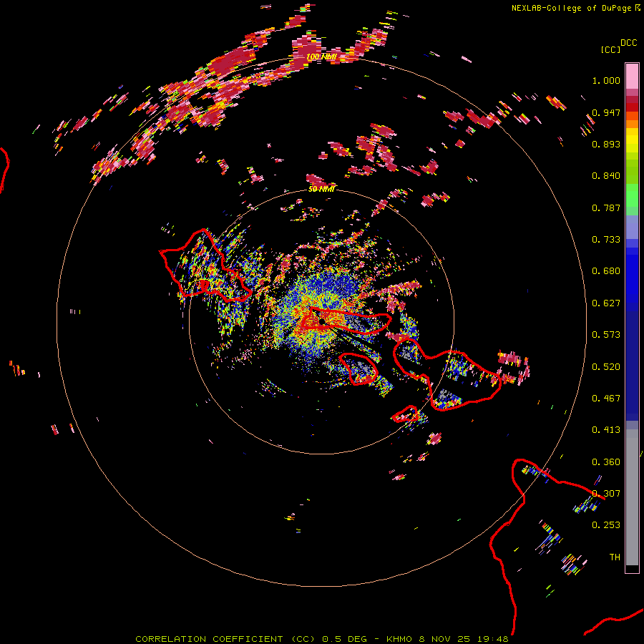
Task: Pick the bright green segment of the color bar
Action: pos(632,195)
